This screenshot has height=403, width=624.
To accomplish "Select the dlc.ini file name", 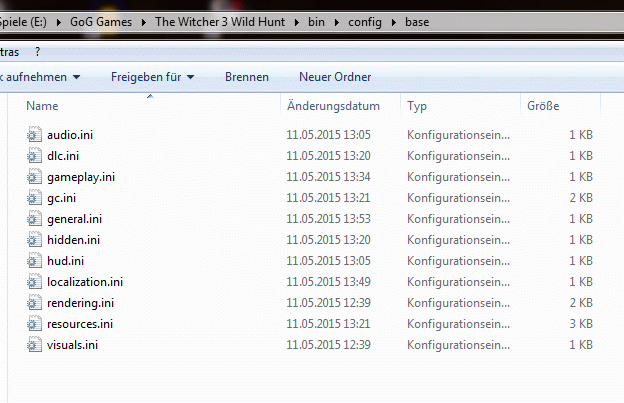I will [63, 156].
